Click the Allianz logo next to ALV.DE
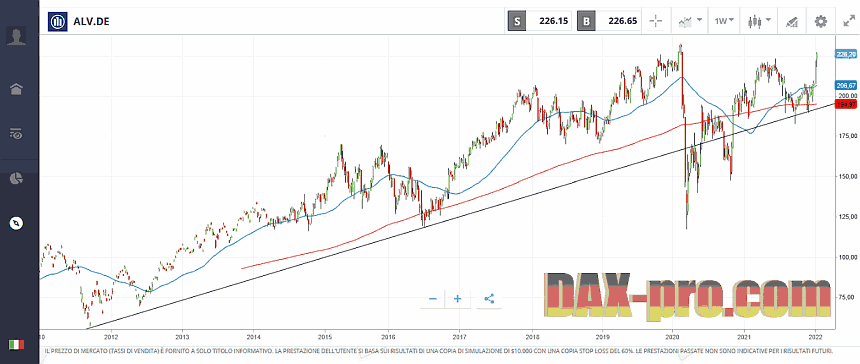The height and width of the screenshot is (364, 860). point(58,22)
